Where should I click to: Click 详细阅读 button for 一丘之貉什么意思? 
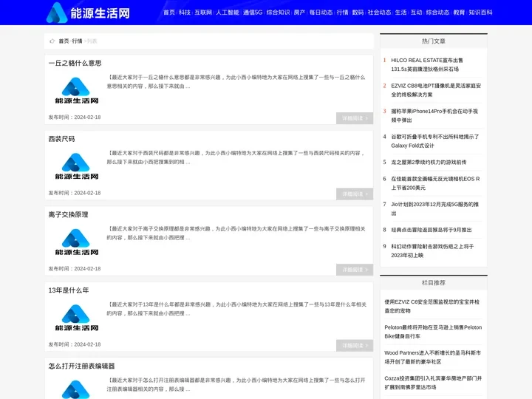coord(355,118)
